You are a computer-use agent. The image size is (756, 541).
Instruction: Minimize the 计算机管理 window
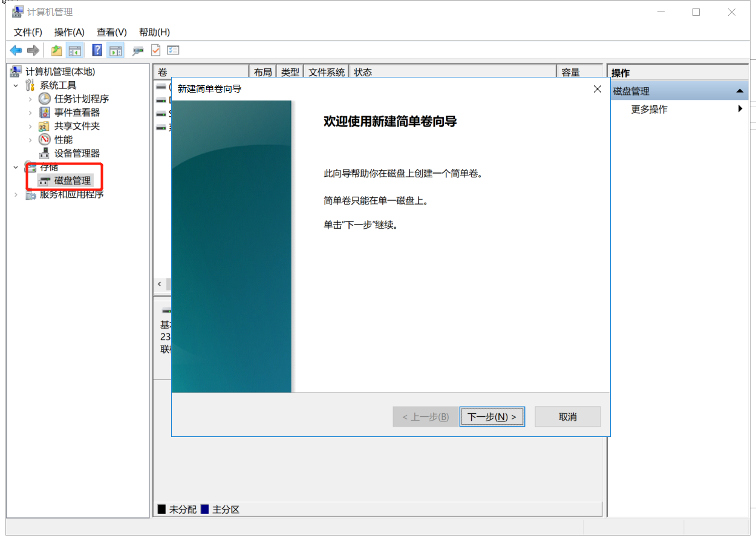coord(661,12)
